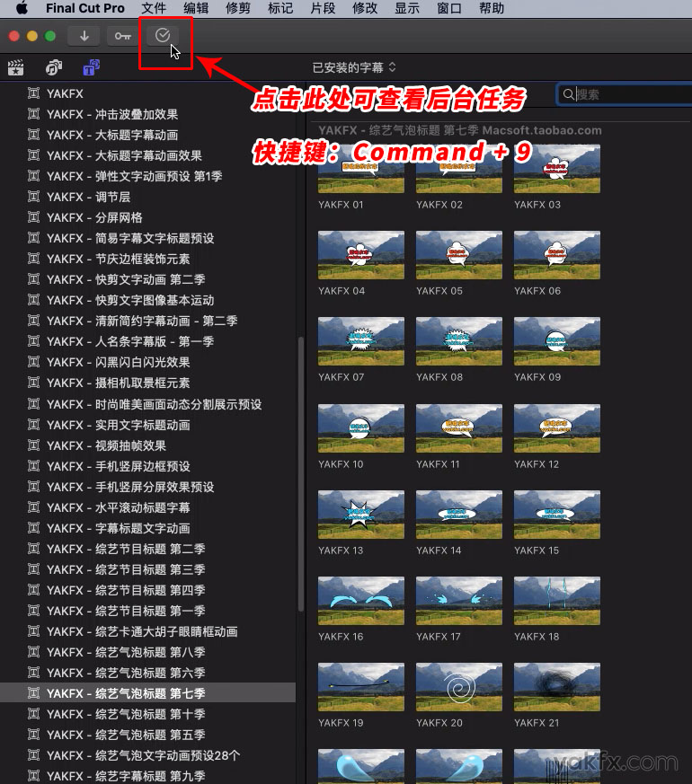Select YAKFX - 综艺气泡标题 第十季
The height and width of the screenshot is (784, 692).
click(147, 714)
